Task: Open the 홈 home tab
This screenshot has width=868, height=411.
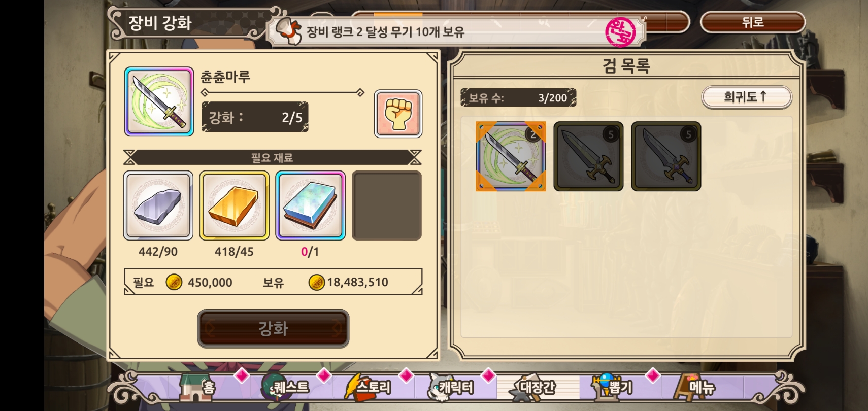Action: 198,388
